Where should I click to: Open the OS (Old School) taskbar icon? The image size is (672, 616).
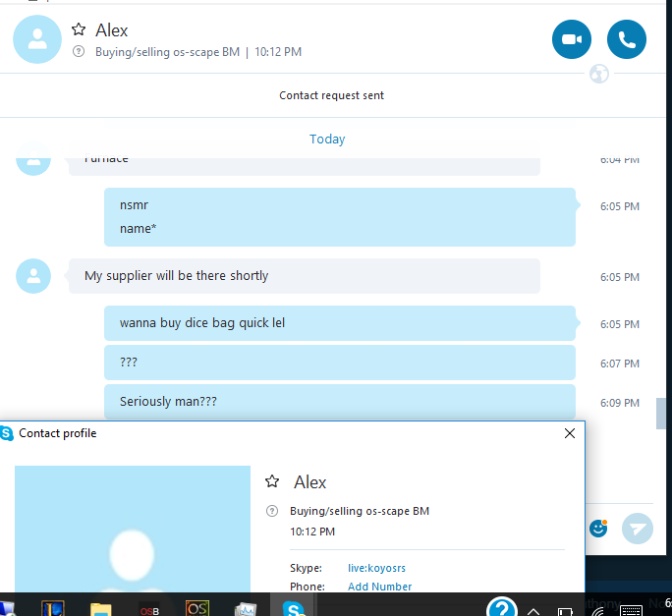(197, 608)
